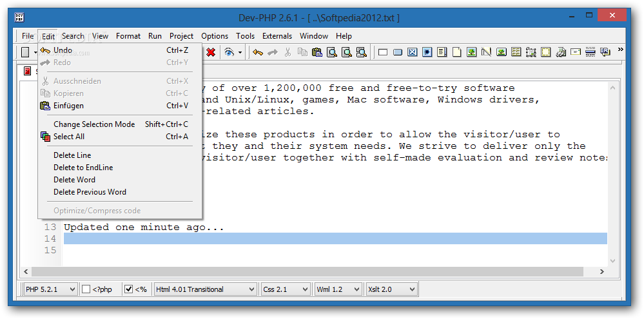Click the blue rounded button element icon
The image size is (644, 319).
click(398, 53)
